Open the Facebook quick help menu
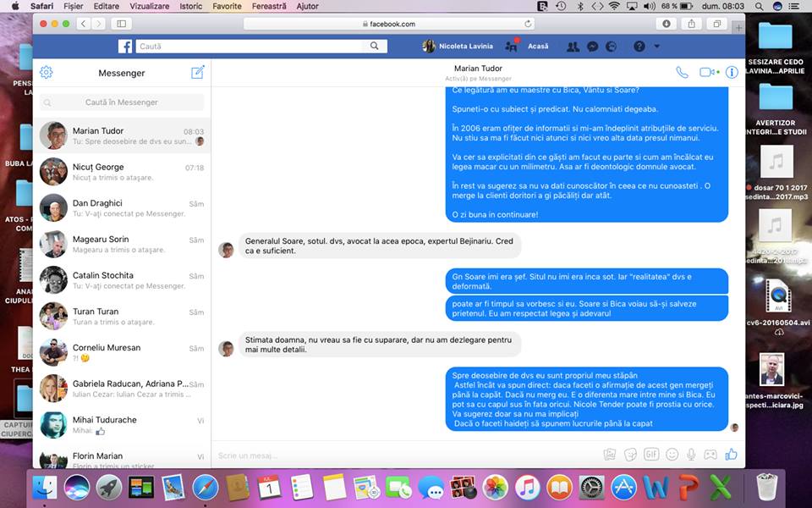This screenshot has height=508, width=812. [x=639, y=47]
